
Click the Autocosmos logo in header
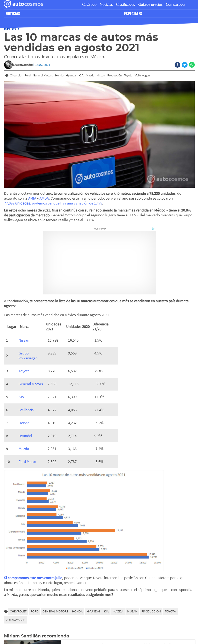(23, 4)
